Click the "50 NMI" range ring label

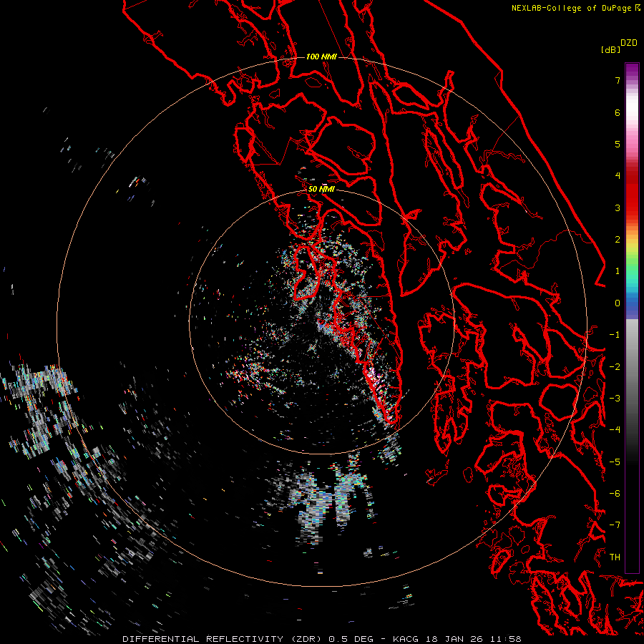(x=321, y=189)
